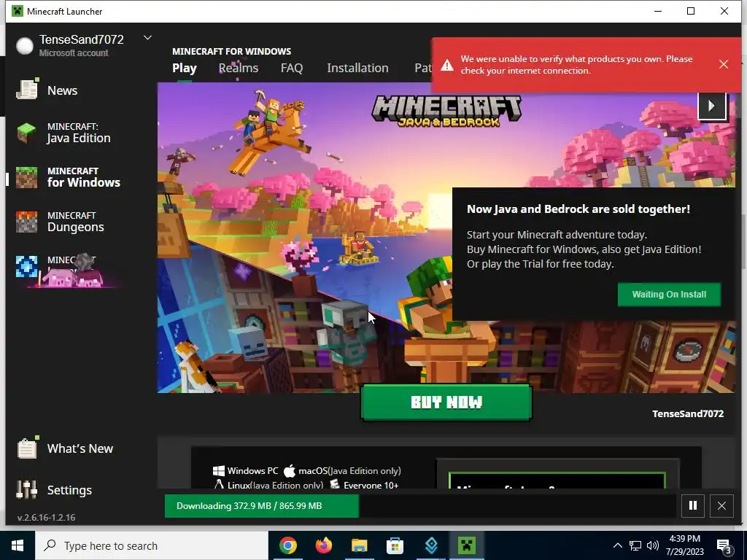Click the warning triangle icon in error banner
Viewport: 747px width, 560px height.
447,65
